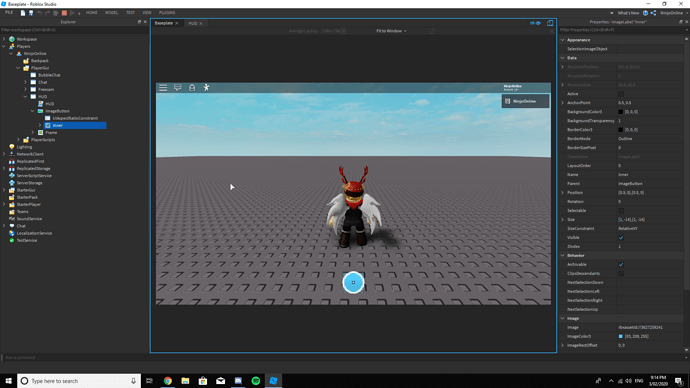Open File Explorer from the taskbar
690x388 pixels.
(185, 381)
